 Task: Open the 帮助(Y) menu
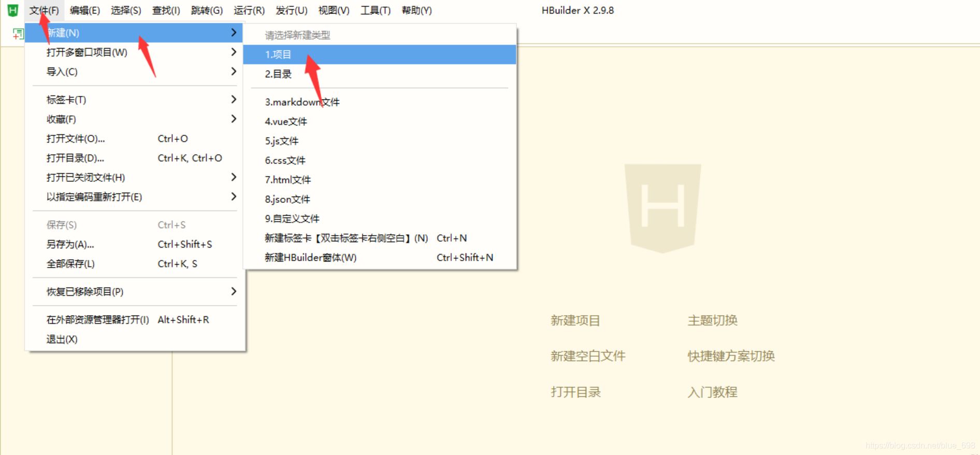[417, 10]
